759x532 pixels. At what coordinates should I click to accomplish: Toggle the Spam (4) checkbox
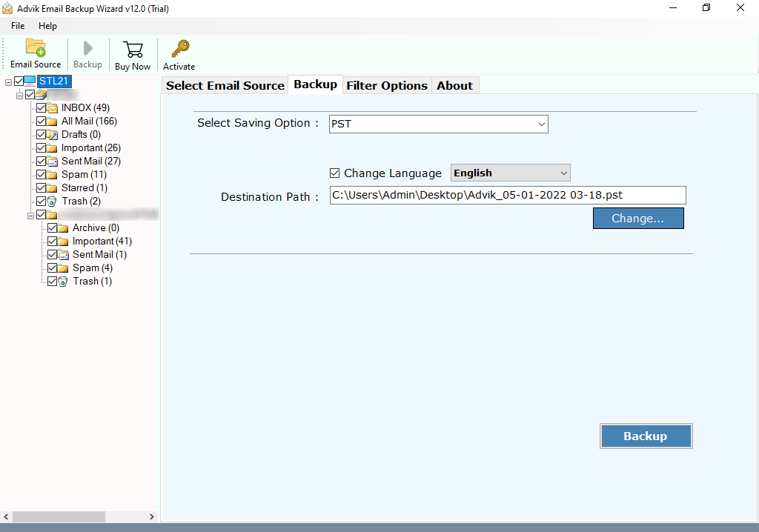click(53, 267)
